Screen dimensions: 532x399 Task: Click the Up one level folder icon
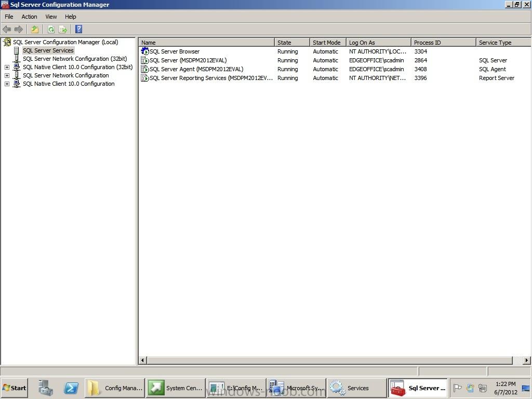click(x=35, y=30)
